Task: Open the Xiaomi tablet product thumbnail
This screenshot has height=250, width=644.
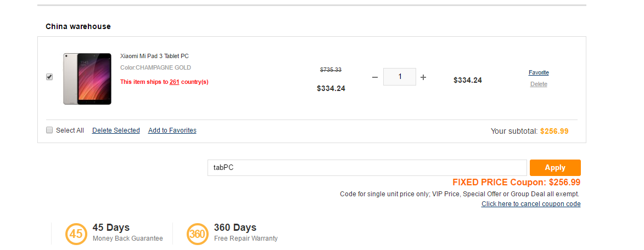Action: click(87, 79)
